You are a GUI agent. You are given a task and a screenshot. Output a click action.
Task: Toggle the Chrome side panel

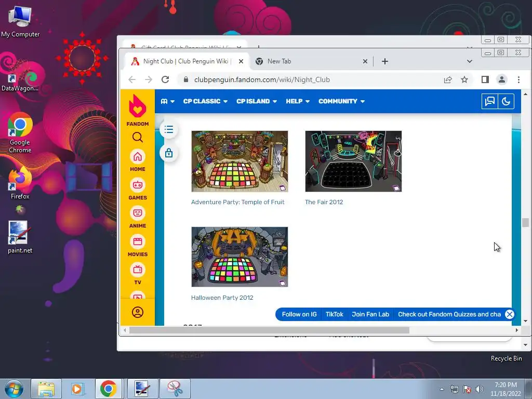485,79
